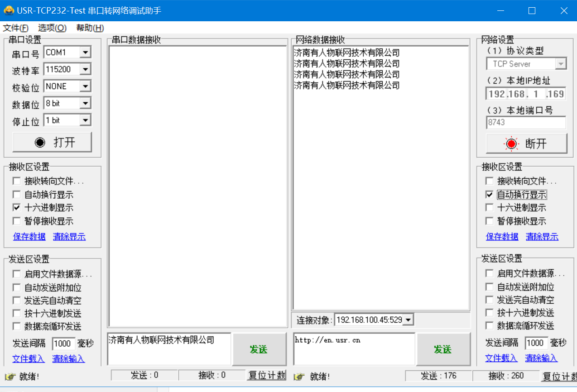Enable serial 自动换行显示 checkbox
Image resolution: width=577 pixels, height=392 pixels.
(17, 195)
